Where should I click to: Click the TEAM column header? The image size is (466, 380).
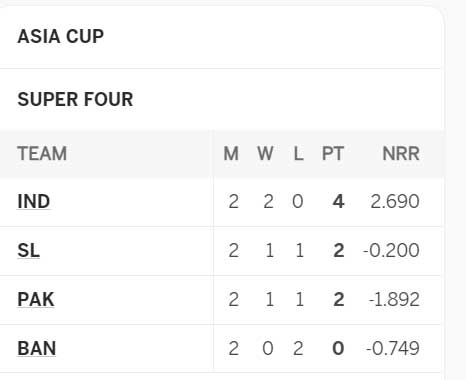(x=42, y=154)
